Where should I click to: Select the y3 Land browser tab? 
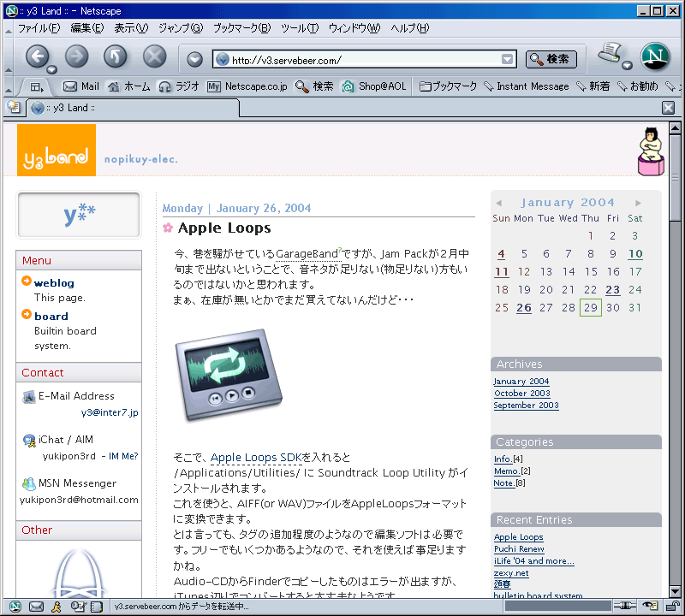click(x=134, y=108)
